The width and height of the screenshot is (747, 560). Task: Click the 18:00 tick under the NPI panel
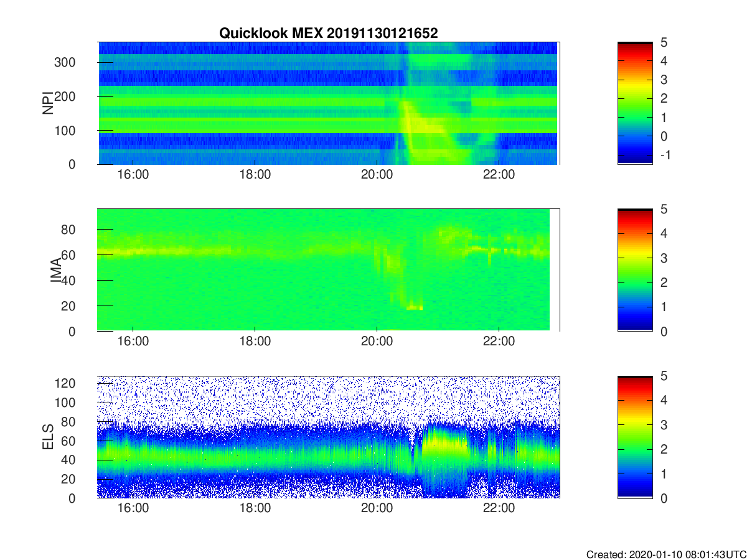(255, 175)
